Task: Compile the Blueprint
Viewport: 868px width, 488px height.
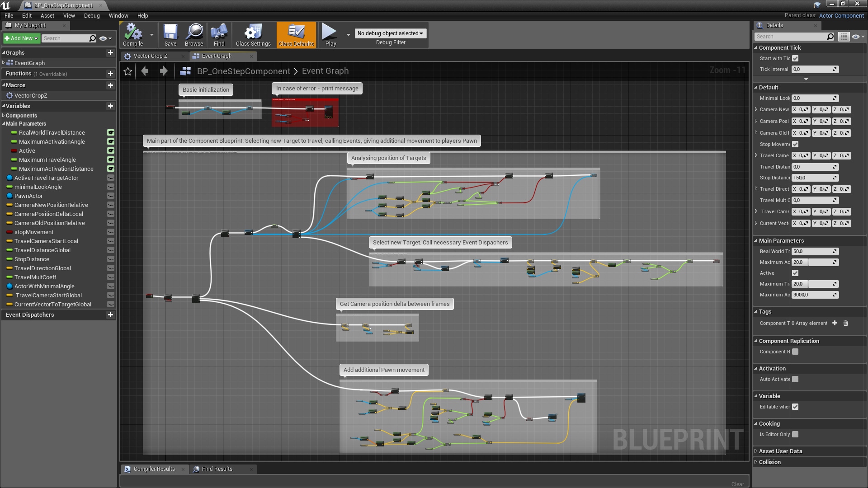Action: tap(132, 35)
